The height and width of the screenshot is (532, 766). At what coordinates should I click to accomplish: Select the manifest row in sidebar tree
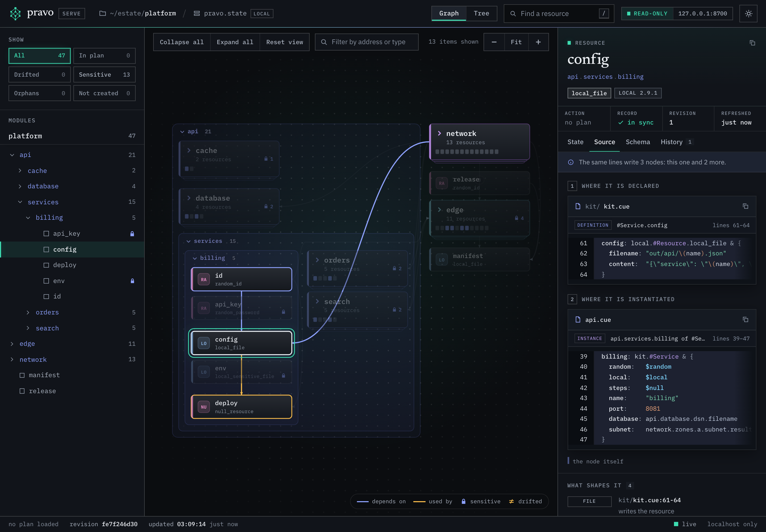72,375
